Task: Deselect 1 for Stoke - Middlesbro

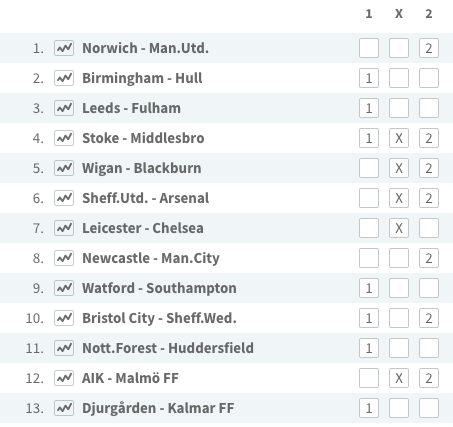Action: click(x=369, y=138)
